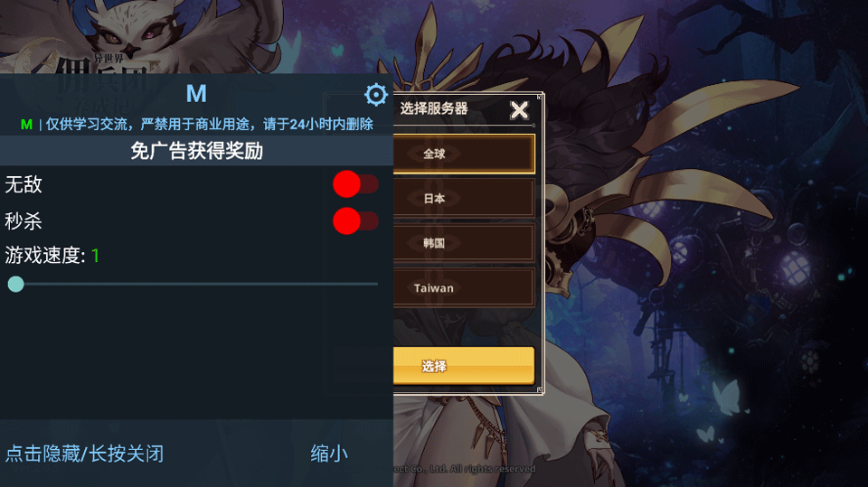Click the 免广告获得奖励 section header
The width and height of the screenshot is (868, 487).
click(x=196, y=151)
